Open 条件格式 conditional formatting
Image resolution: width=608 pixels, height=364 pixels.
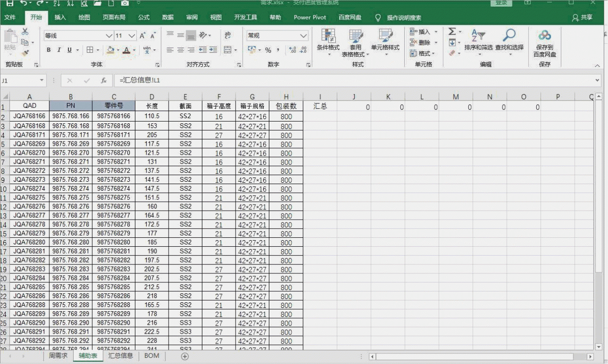coord(328,42)
